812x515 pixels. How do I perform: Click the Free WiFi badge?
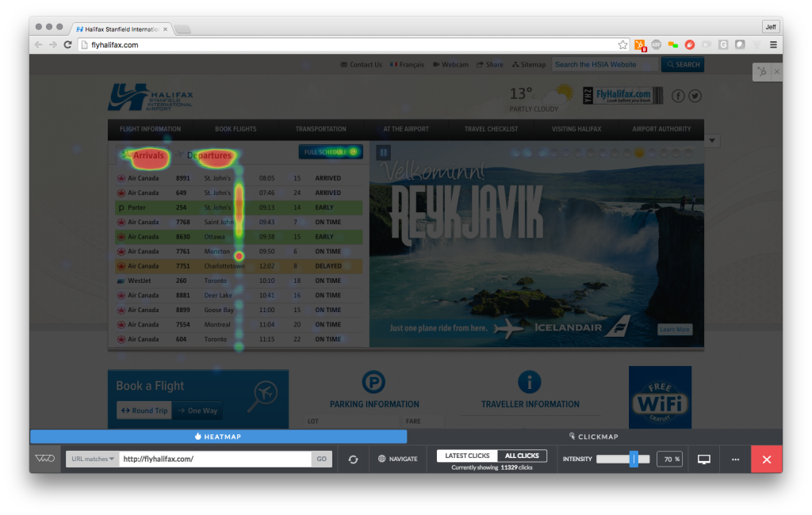[x=660, y=397]
